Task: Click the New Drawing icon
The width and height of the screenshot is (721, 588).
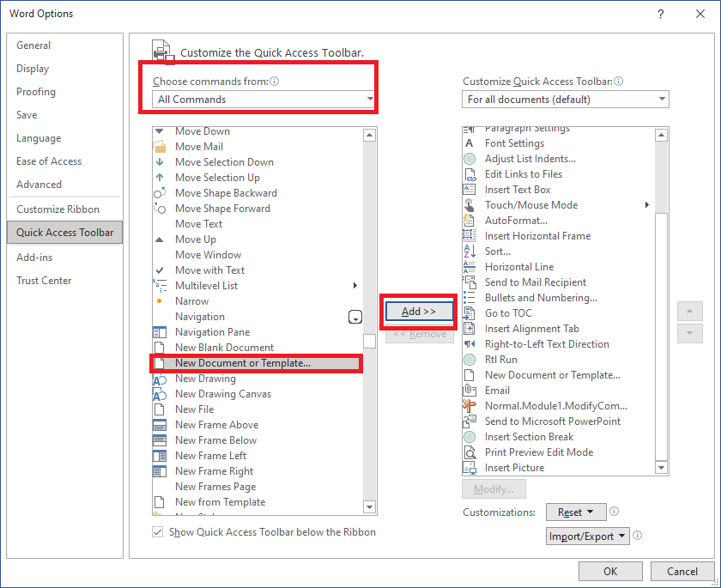Action: [160, 379]
